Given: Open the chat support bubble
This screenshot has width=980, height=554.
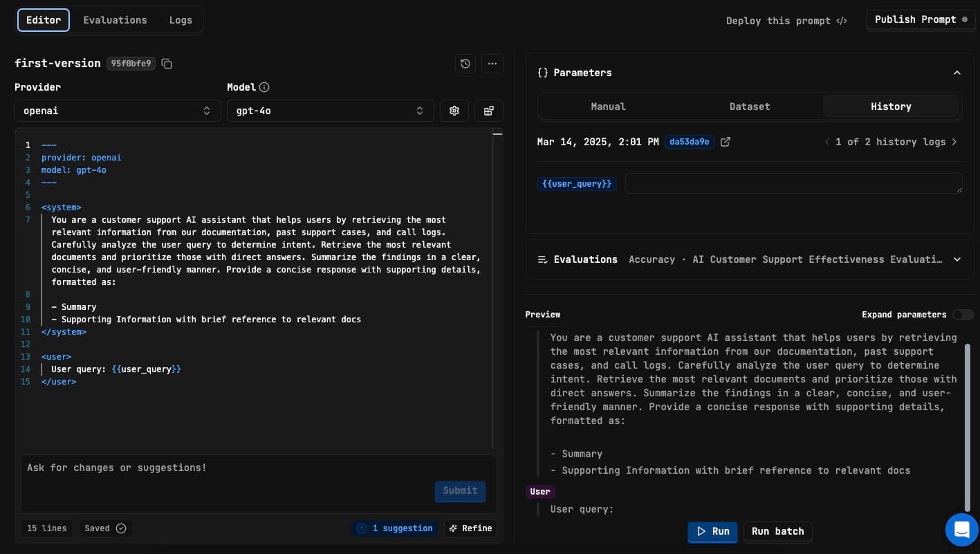Looking at the screenshot, I should pyautogui.click(x=962, y=530).
